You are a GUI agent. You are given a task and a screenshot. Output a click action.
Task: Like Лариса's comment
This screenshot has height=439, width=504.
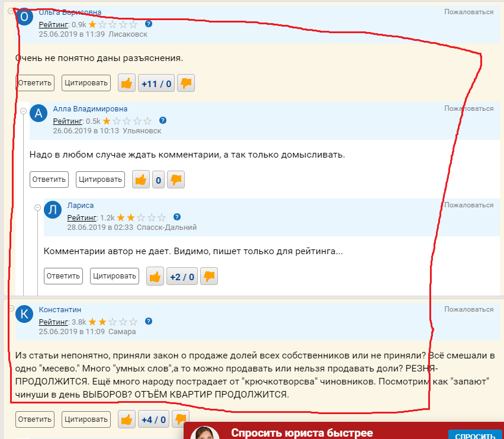tap(155, 276)
